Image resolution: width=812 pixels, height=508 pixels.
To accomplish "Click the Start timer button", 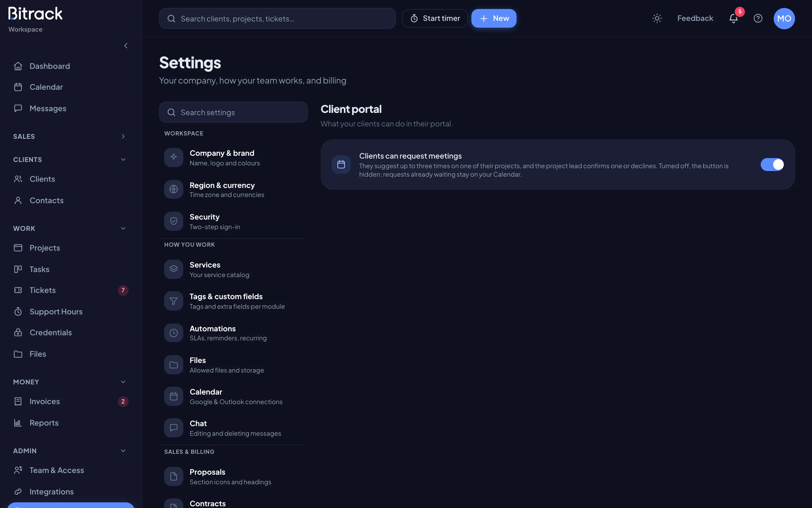I will 435,18.
